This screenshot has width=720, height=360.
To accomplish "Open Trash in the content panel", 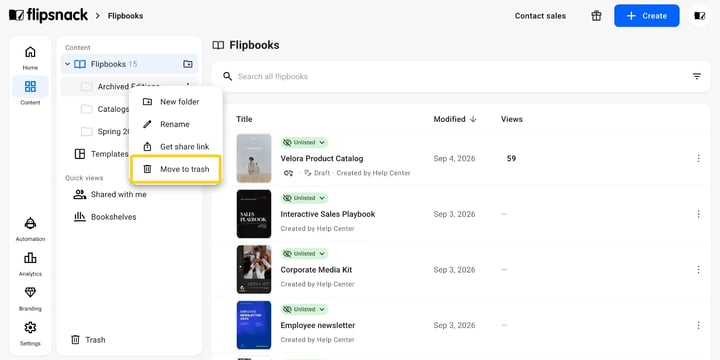I will pos(88,340).
